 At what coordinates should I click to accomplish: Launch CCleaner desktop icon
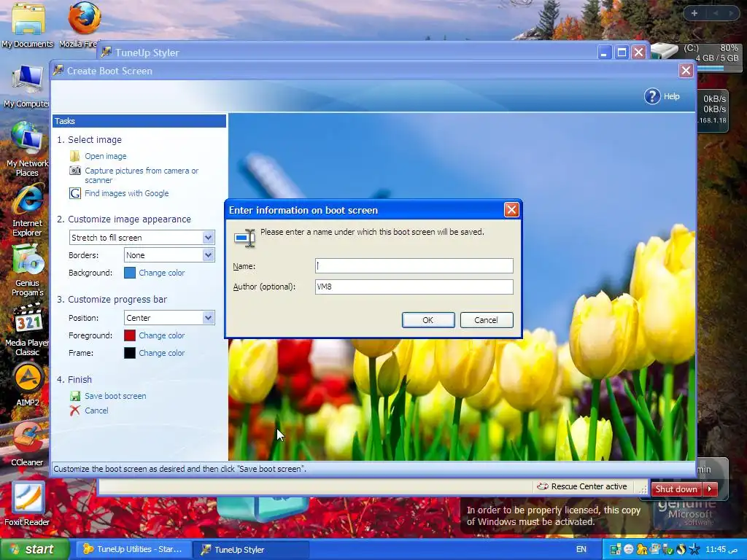click(x=27, y=444)
